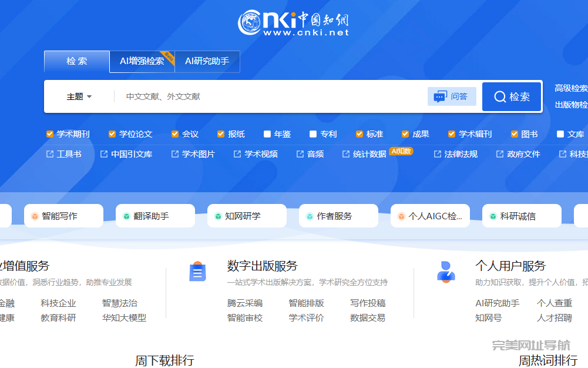Switch to the AI增强检索 tab
588x368 pixels.
142,61
